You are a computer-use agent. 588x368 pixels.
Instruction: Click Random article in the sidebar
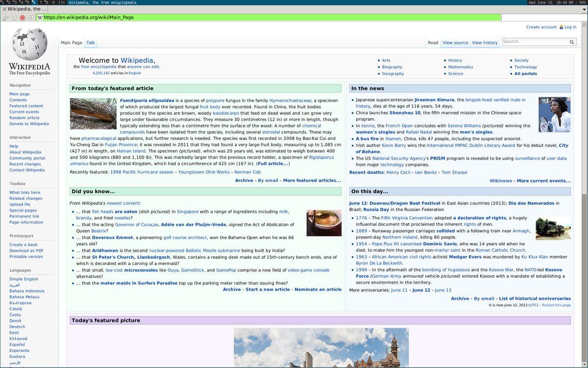point(24,118)
